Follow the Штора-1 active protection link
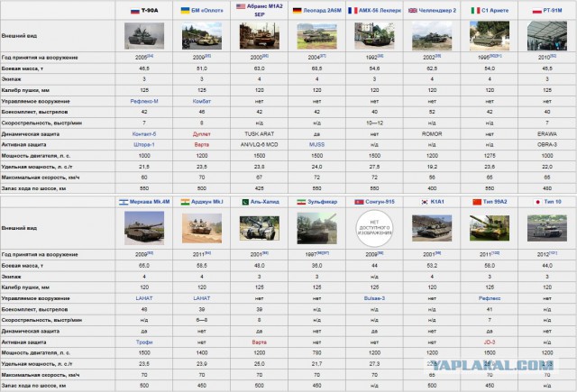 click(x=144, y=145)
